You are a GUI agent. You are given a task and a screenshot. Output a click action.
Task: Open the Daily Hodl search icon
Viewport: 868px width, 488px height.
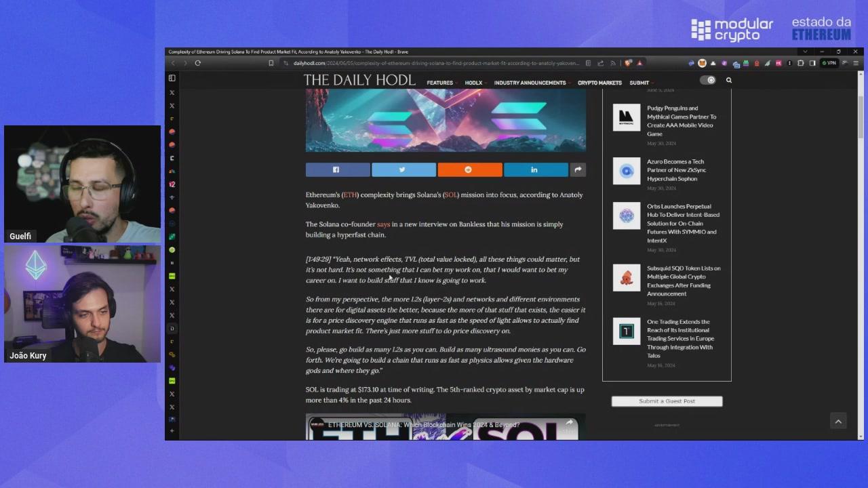728,80
